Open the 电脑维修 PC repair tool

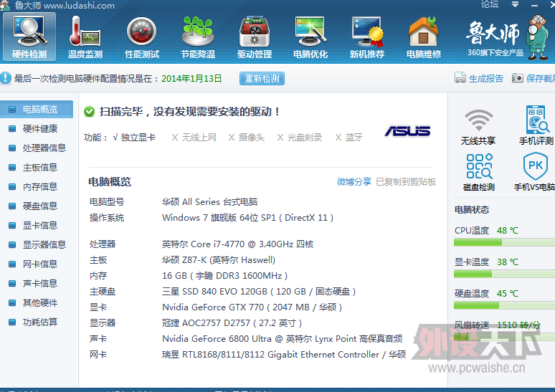pos(423,37)
